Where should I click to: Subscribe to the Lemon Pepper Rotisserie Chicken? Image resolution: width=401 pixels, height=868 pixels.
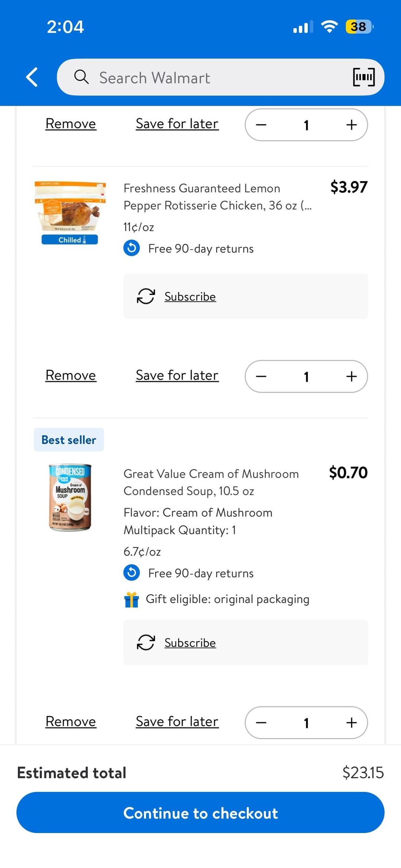click(x=190, y=296)
